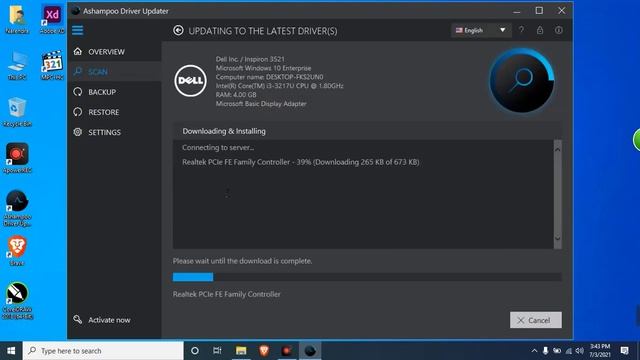Click the network tray icon
640x360 pixels.
click(x=569, y=351)
